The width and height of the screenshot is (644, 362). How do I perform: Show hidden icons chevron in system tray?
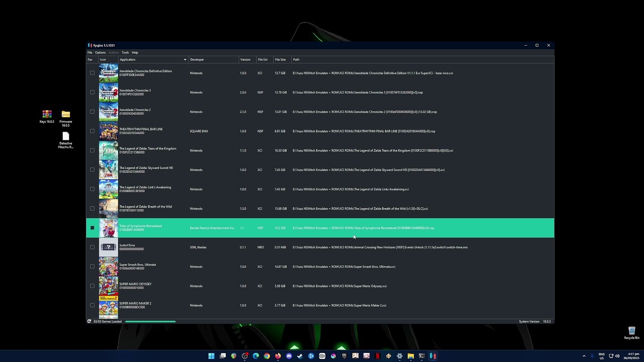click(x=584, y=356)
